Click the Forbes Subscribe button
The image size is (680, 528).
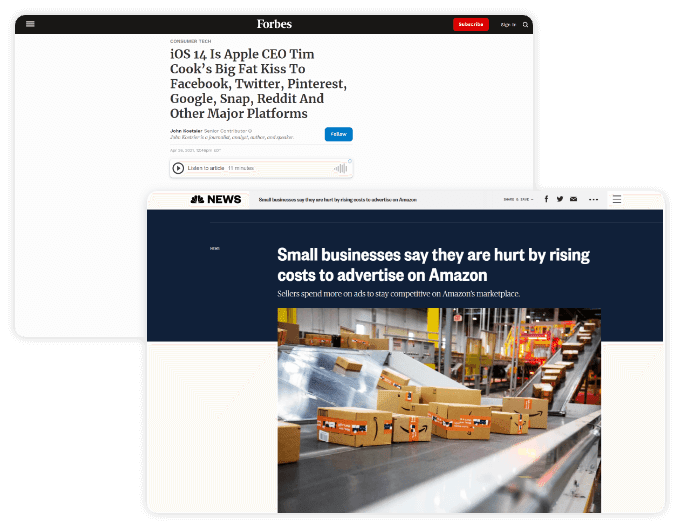pyautogui.click(x=471, y=24)
